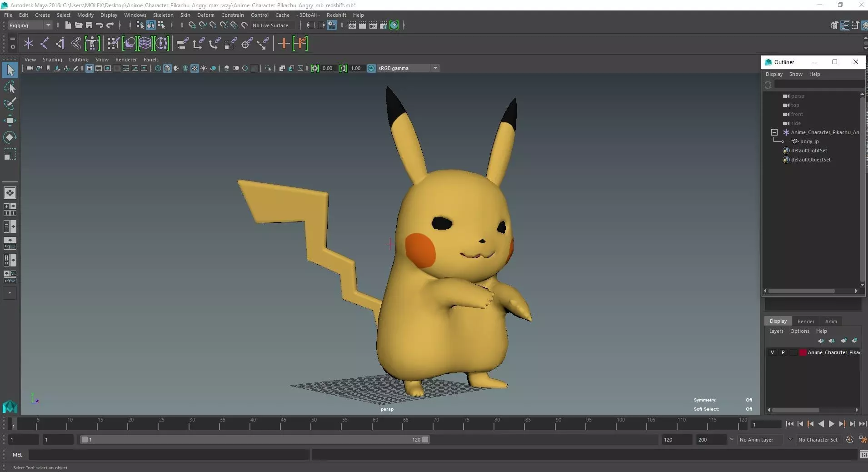Go to start of playback range
Viewport: 868px width, 472px height.
coord(789,424)
